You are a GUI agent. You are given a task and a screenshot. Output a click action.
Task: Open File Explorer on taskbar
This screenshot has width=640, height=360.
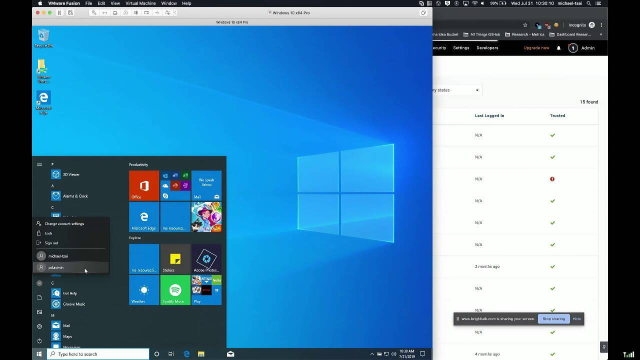[x=201, y=354]
